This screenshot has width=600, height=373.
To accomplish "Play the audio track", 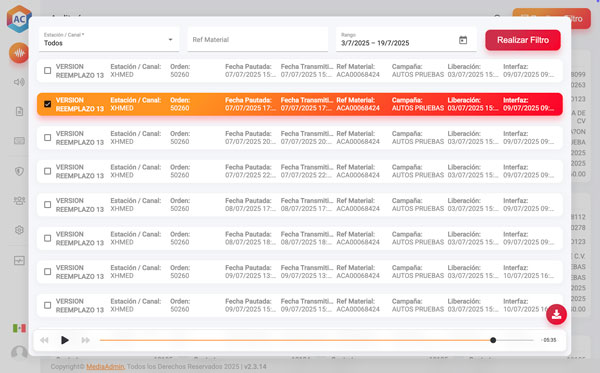I will (x=65, y=340).
